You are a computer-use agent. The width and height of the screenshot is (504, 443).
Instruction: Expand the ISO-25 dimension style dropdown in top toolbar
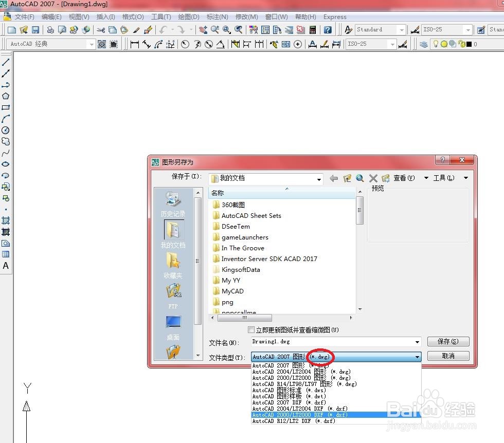[469, 30]
